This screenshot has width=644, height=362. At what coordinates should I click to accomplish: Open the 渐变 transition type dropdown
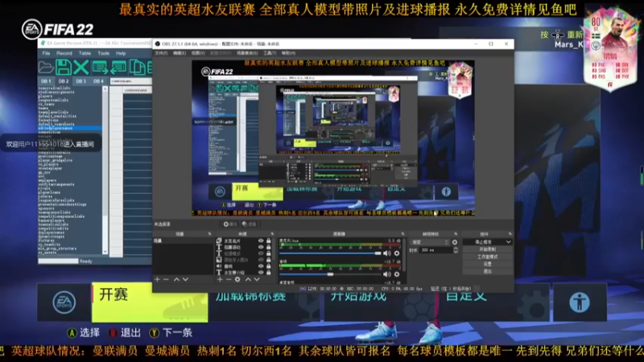[430, 242]
